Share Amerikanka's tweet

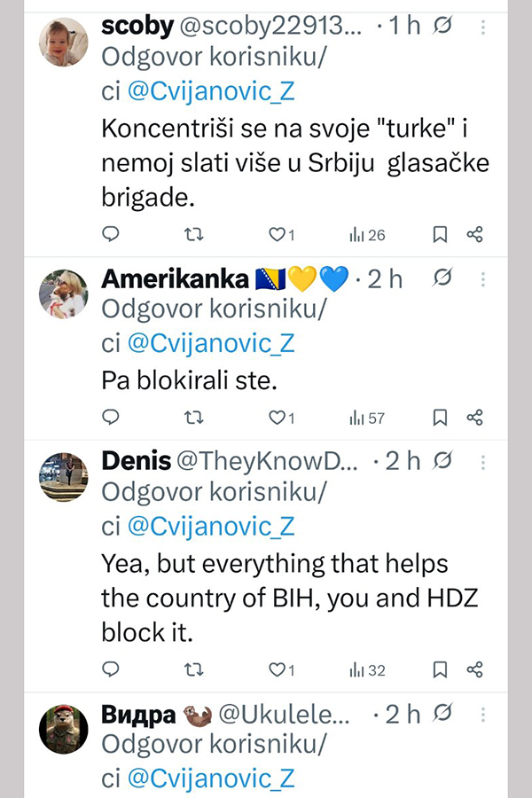[475, 417]
